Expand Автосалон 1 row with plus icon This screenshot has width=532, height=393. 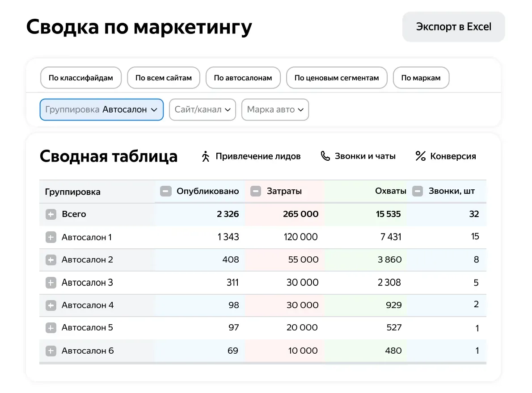pos(51,237)
